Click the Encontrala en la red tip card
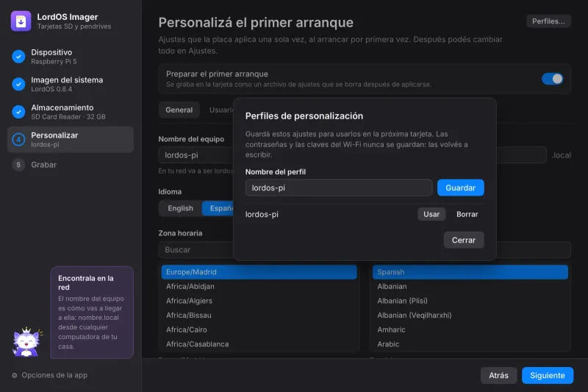 coord(92,312)
